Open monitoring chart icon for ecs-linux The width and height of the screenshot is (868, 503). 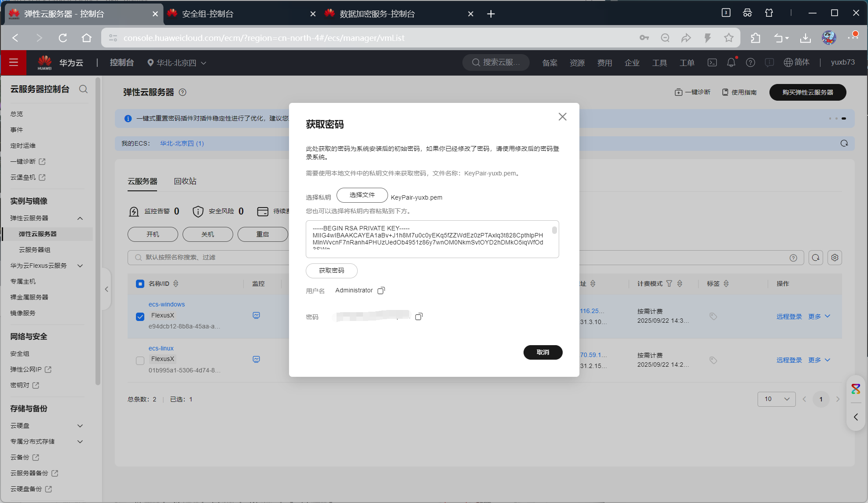click(256, 359)
